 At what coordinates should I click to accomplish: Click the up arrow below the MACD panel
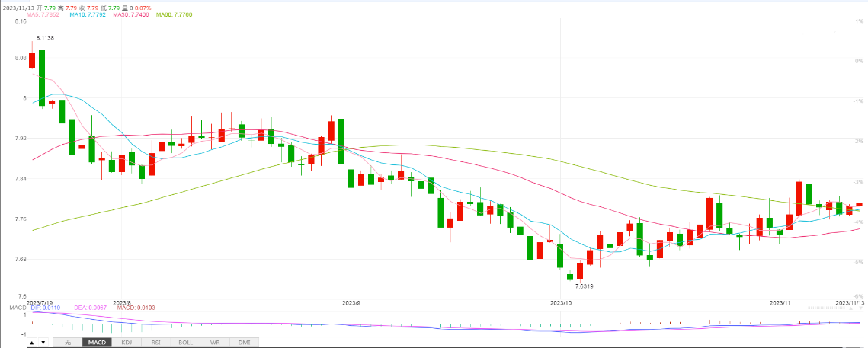(32, 343)
